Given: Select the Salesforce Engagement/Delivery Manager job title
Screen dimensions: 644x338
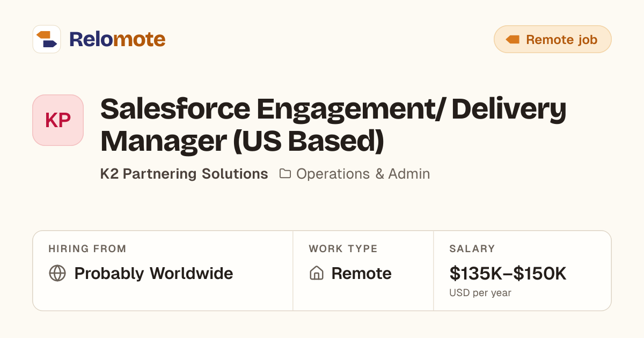Looking at the screenshot, I should (333, 125).
